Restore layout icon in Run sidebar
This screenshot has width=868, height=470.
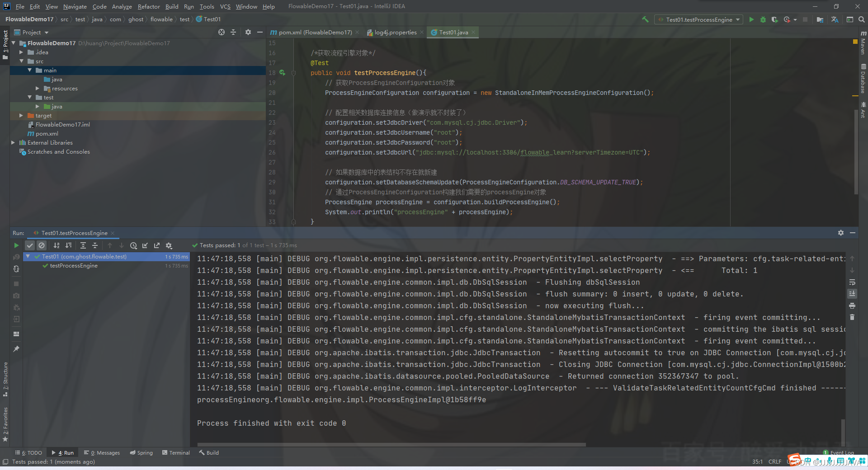(16, 334)
